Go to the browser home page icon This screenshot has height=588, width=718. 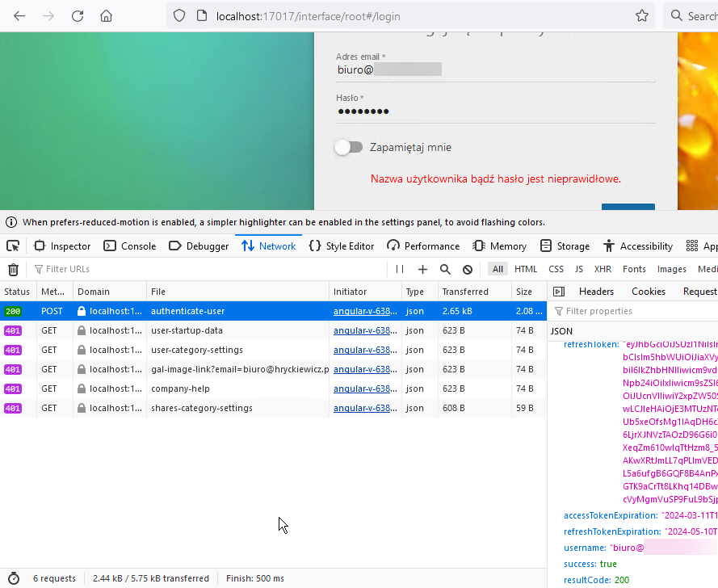[106, 16]
